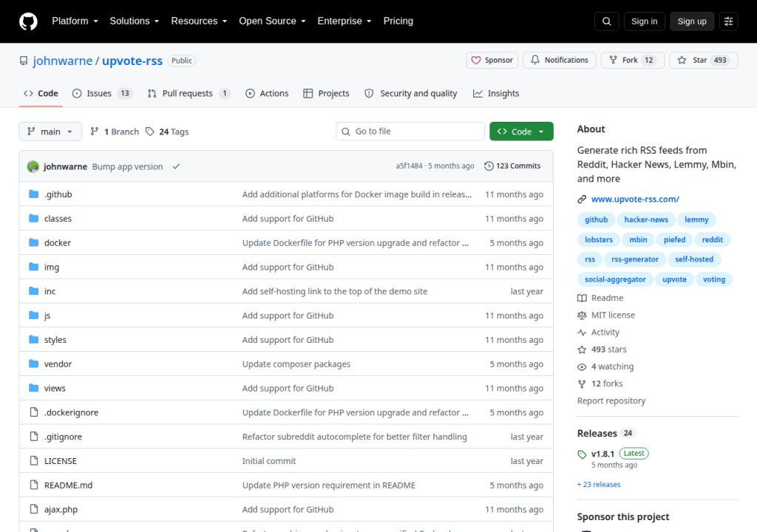
Task: Click the GitHub logo icon
Action: 28,21
